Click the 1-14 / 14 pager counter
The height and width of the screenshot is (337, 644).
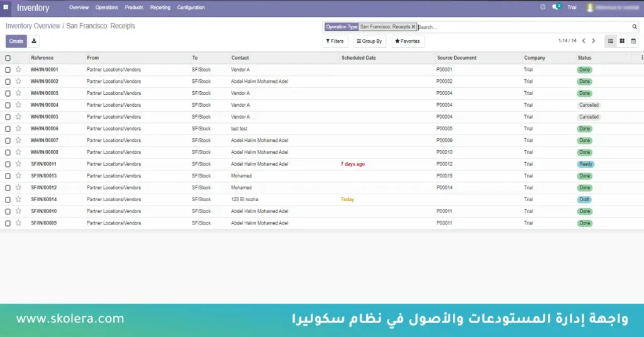tap(567, 41)
